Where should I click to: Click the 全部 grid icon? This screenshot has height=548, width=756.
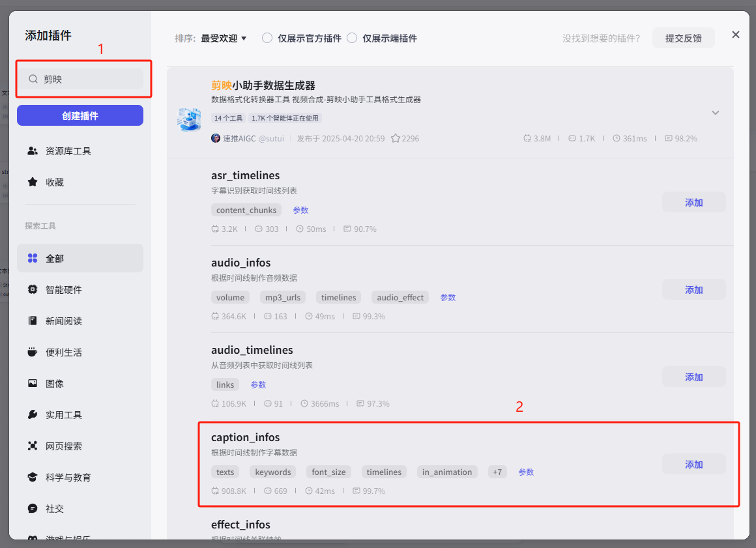(x=33, y=258)
